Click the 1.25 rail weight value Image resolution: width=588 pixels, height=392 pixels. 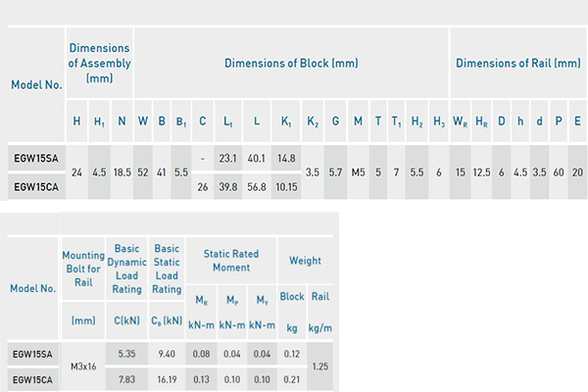319,365
